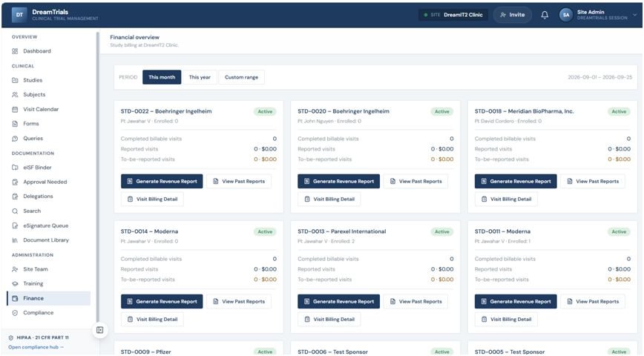
Task: Click the eISF Binder book icon
Action: pyautogui.click(x=15, y=168)
